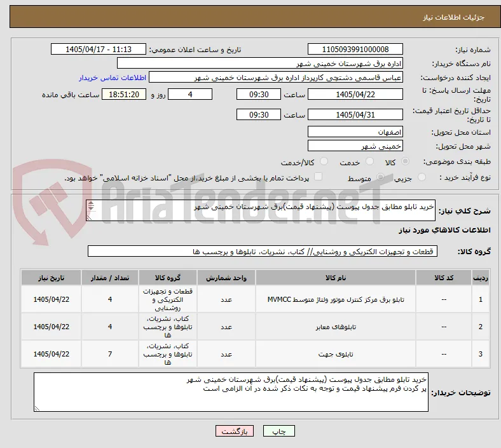Select the خدمت radio button

tap(369, 161)
